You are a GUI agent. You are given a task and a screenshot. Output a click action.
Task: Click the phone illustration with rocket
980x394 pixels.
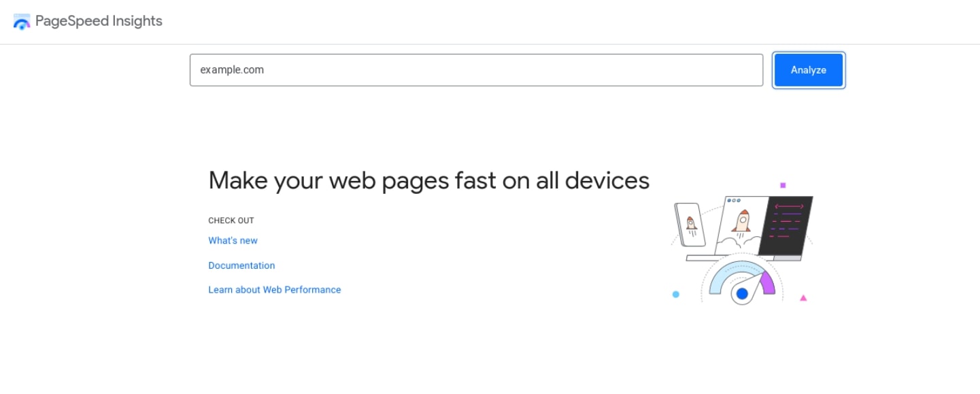coord(690,225)
